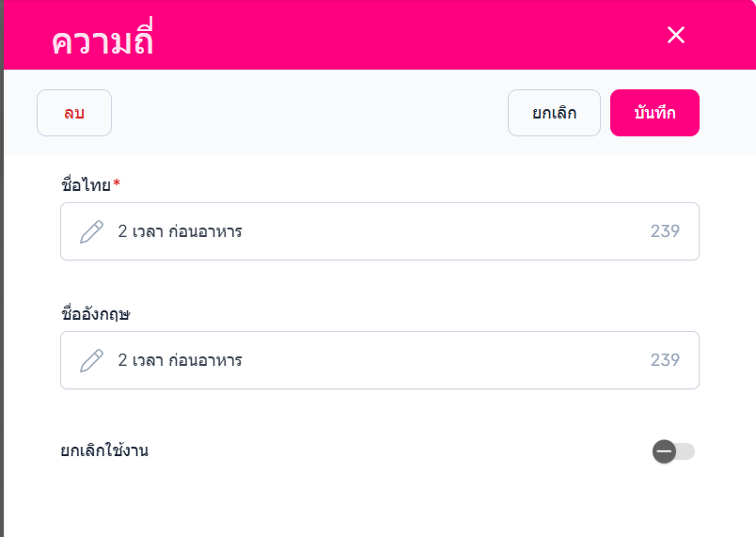Toggle the ยกเลิกใช้งาน switch
Image resolution: width=756 pixels, height=537 pixels.
coord(673,451)
